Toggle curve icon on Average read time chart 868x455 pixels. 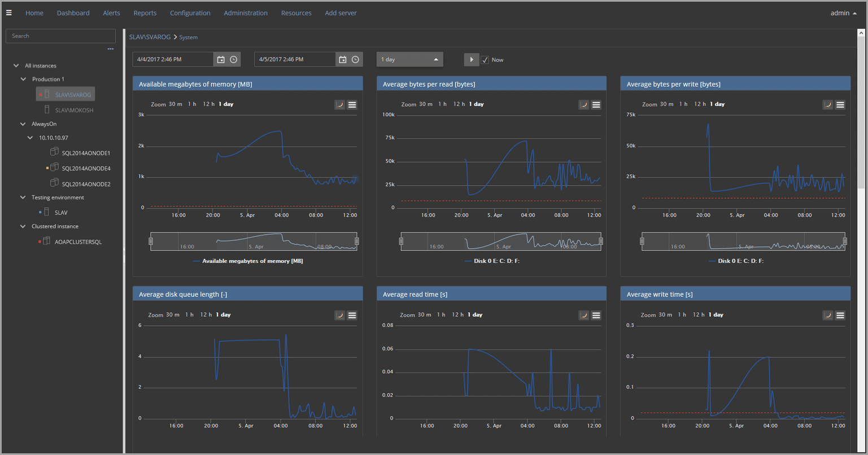[x=584, y=315]
